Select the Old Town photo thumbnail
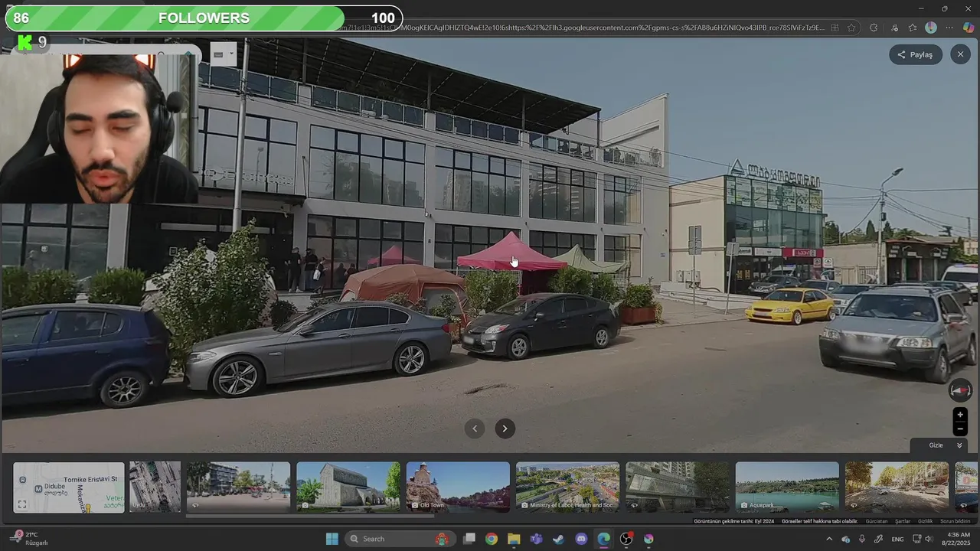This screenshot has width=980, height=551. [458, 487]
